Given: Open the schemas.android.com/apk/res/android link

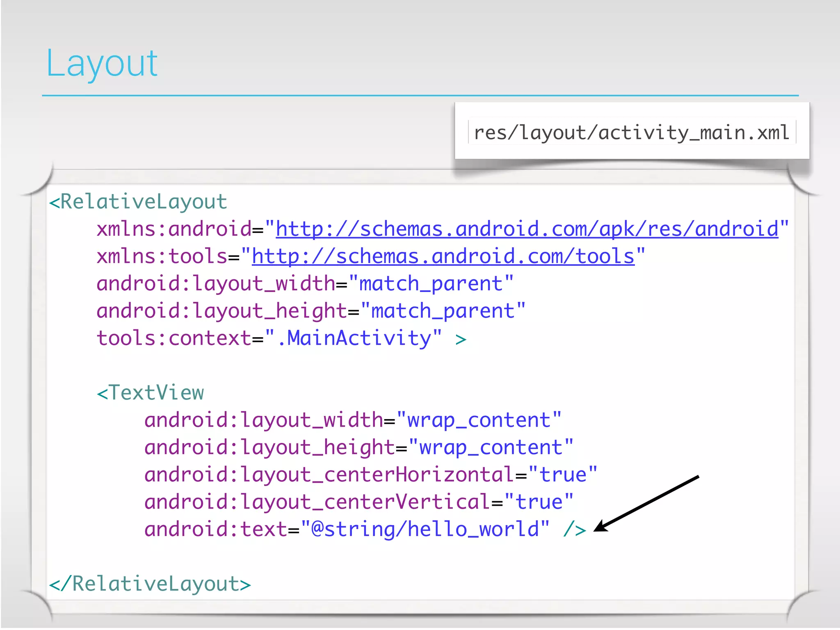Looking at the screenshot, I should (x=527, y=229).
